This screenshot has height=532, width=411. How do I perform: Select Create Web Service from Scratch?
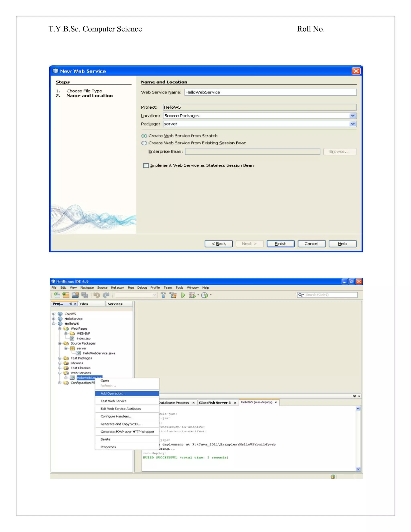coord(144,136)
